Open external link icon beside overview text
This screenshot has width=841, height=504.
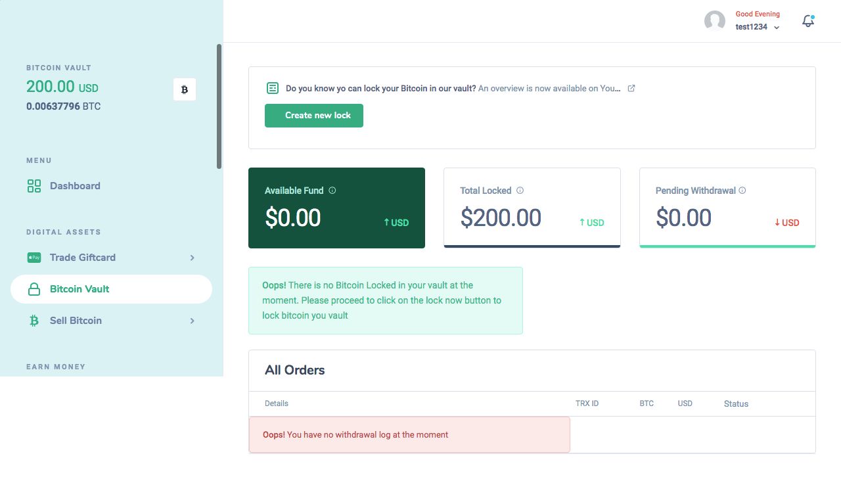coord(631,88)
